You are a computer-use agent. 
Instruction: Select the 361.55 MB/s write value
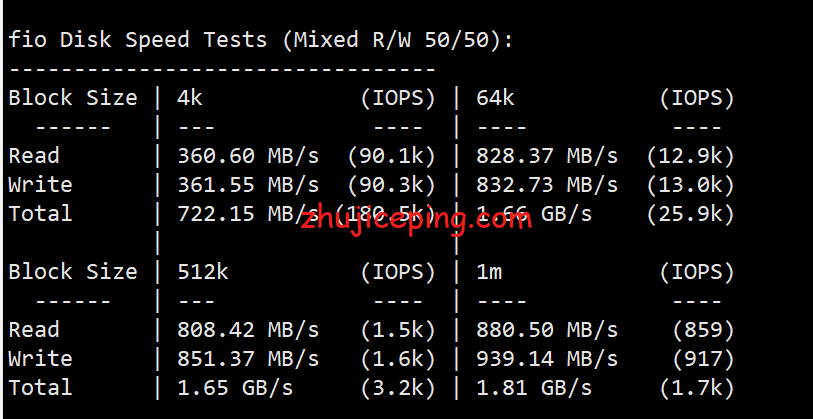(248, 185)
